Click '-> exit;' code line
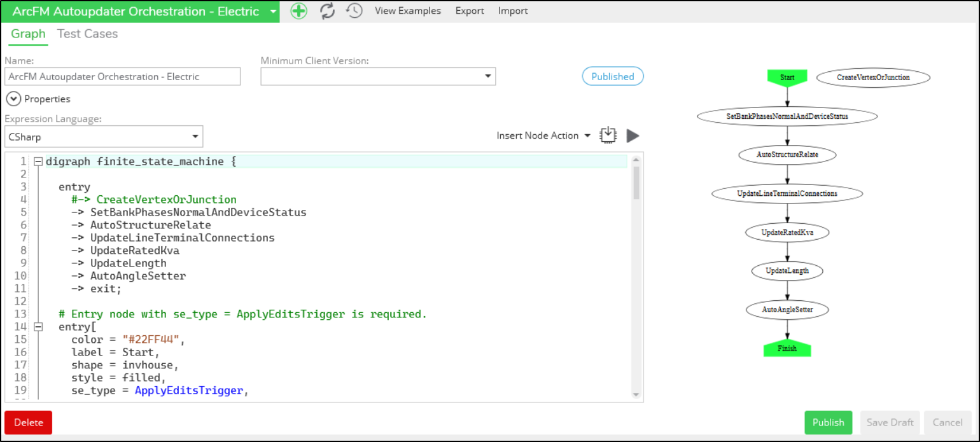980x442 pixels. pos(97,289)
